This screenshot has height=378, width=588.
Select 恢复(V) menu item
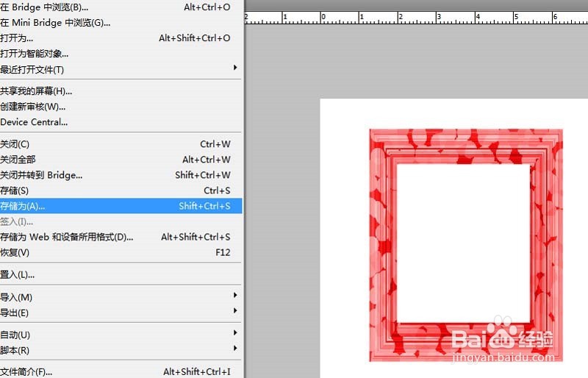click(121, 252)
